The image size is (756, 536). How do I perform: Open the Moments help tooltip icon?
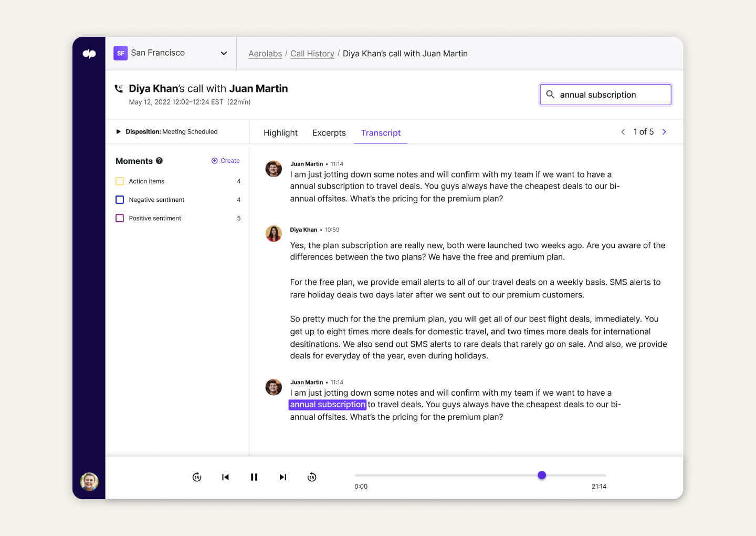click(x=159, y=161)
